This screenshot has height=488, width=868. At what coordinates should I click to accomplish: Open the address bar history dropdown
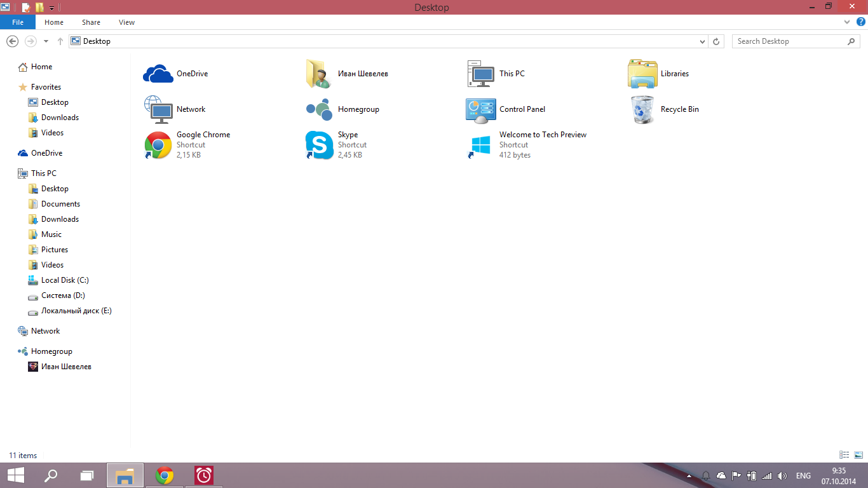click(702, 41)
